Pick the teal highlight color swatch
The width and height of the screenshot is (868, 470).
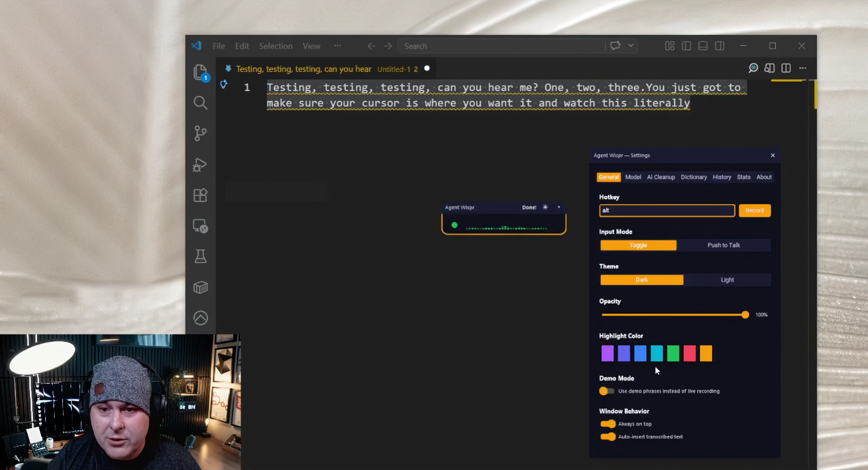pos(656,353)
